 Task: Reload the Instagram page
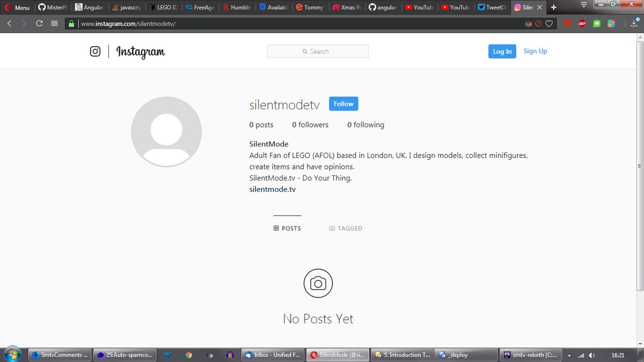click(39, 24)
